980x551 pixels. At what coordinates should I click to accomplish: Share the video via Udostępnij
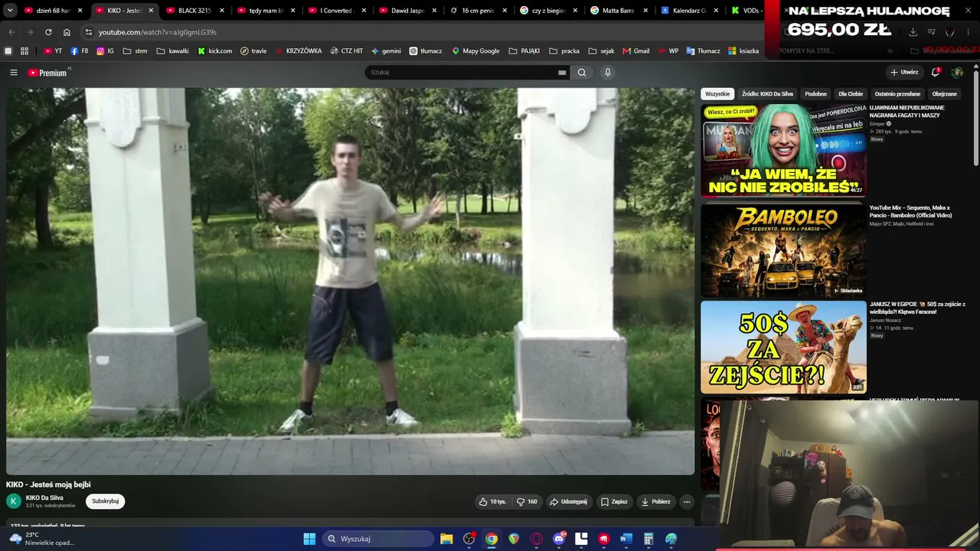click(x=569, y=502)
